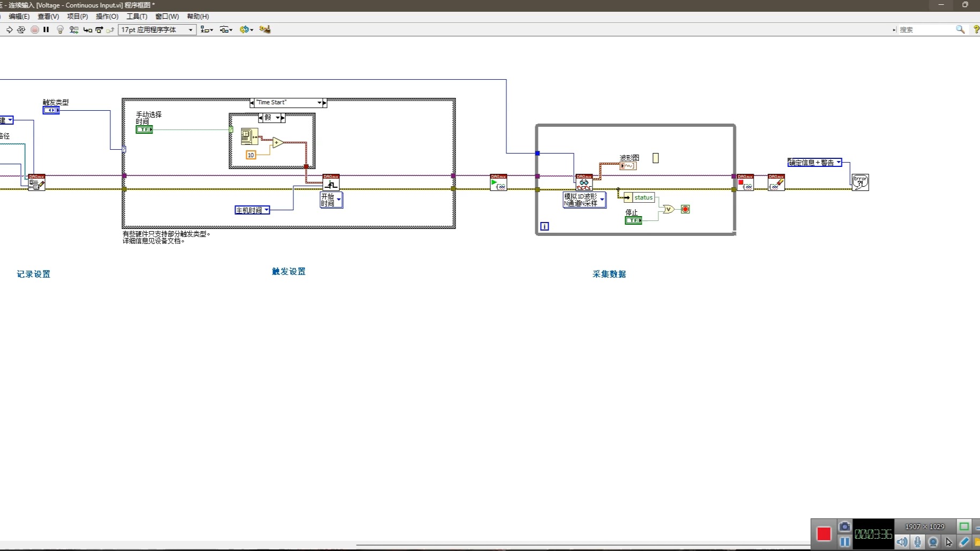
Task: Click the Or gate function node
Action: coord(668,209)
